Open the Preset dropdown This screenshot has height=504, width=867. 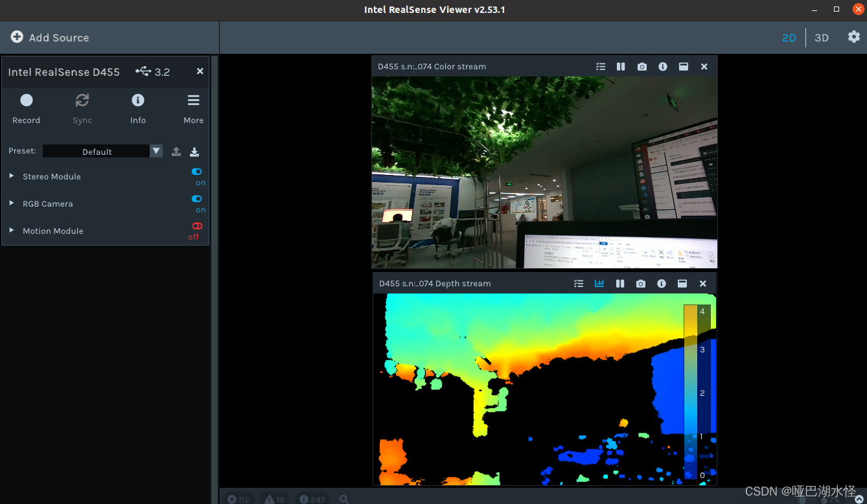coord(156,151)
